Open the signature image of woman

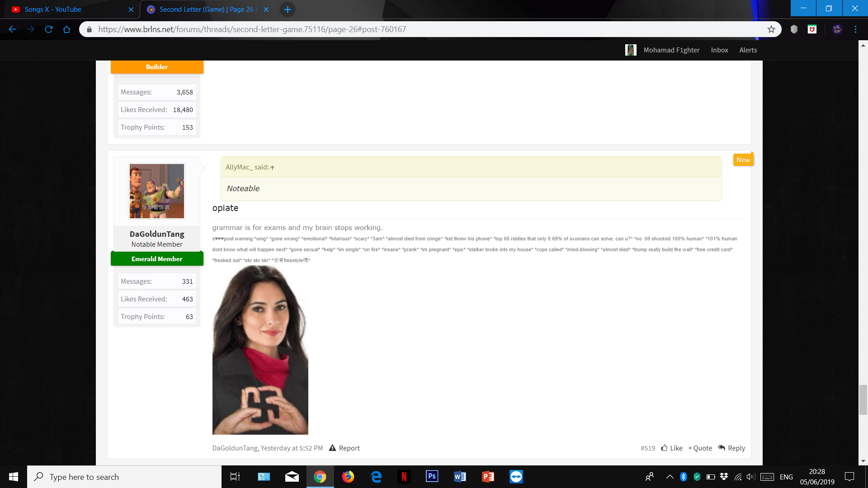click(260, 350)
